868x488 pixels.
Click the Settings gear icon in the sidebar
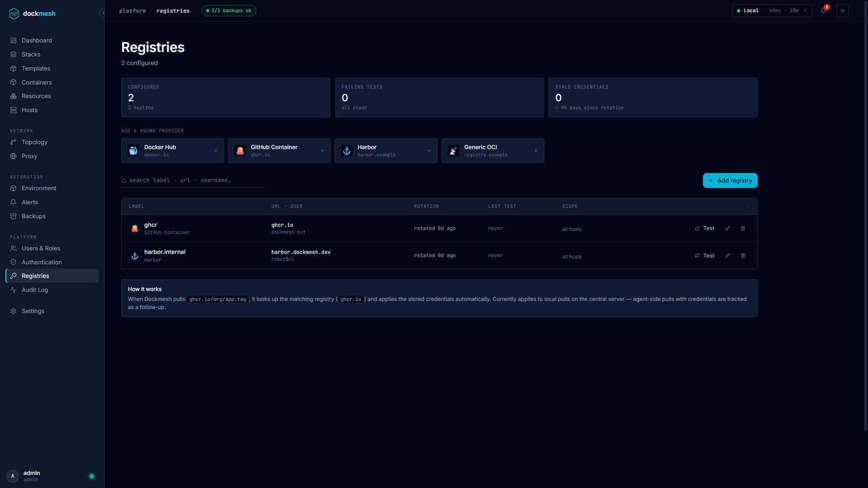13,311
